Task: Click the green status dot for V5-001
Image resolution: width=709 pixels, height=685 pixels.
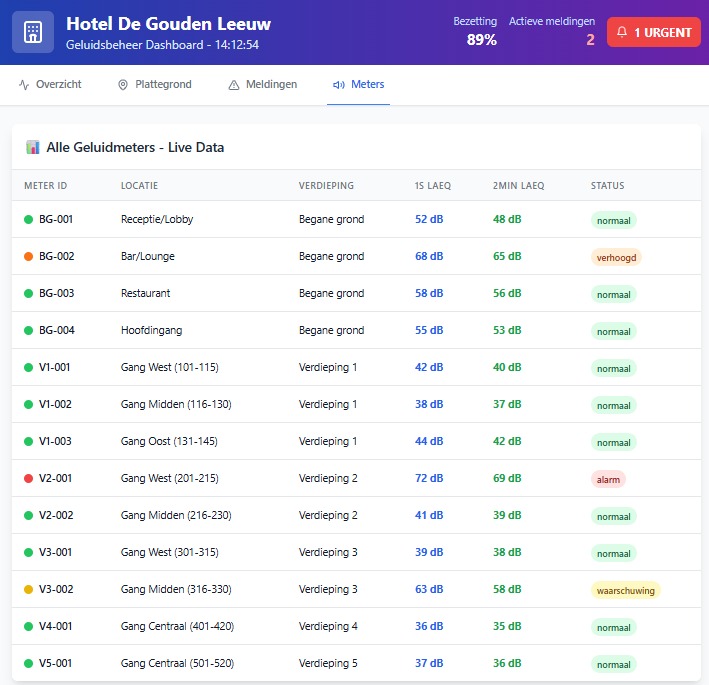Action: pyautogui.click(x=29, y=664)
